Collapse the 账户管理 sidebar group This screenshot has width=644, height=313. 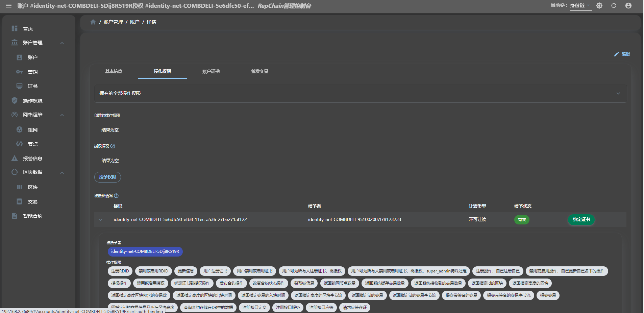point(62,43)
